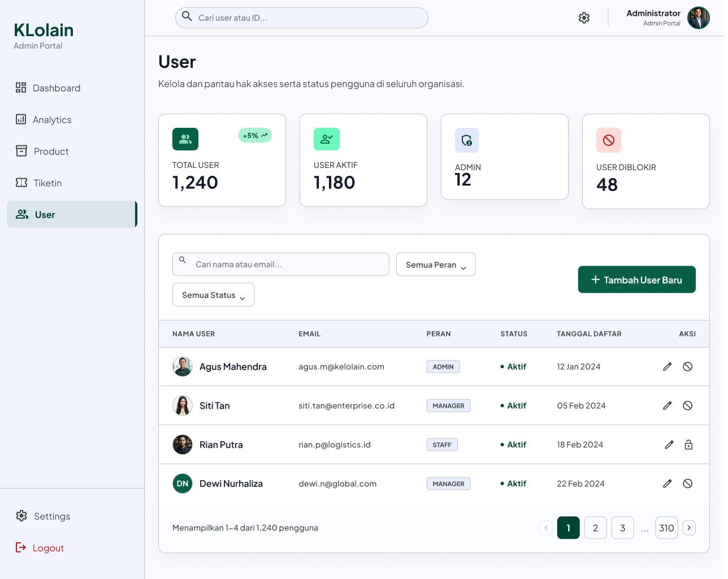Click the STAFF role badge for Rian Putra

click(x=442, y=444)
